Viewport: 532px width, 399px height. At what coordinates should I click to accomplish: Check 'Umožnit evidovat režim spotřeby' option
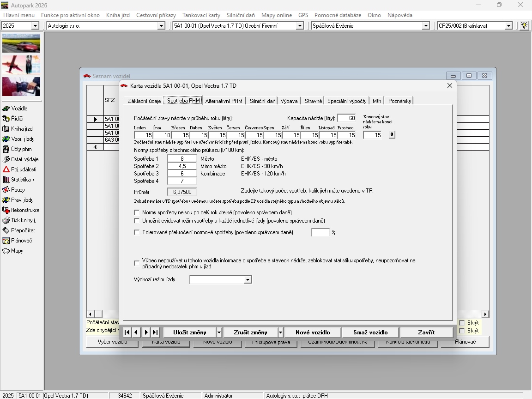pyautogui.click(x=137, y=221)
